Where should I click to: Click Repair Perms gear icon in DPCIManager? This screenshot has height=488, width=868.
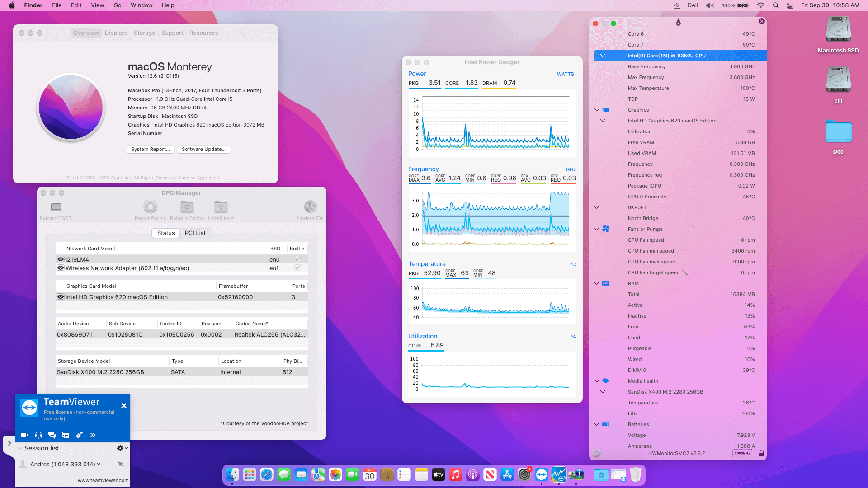[x=151, y=207]
